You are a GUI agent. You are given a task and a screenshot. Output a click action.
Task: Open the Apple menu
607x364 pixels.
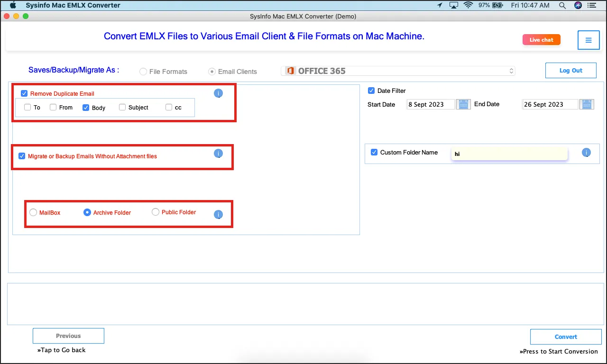(x=13, y=5)
